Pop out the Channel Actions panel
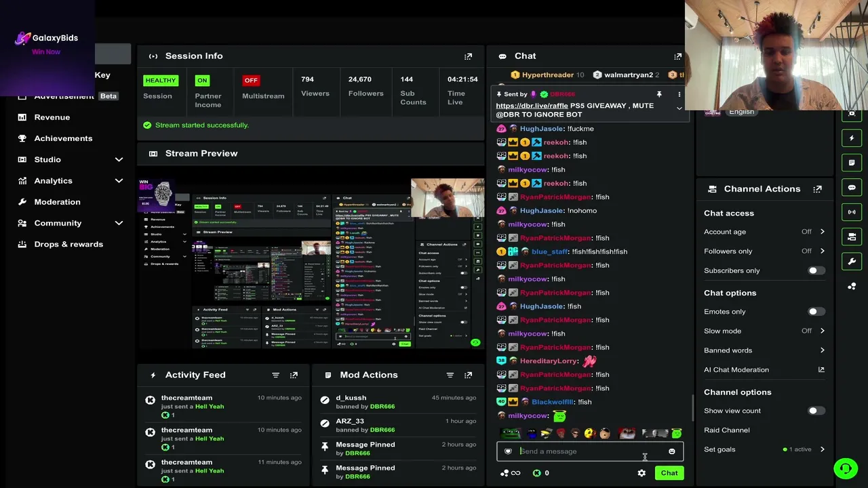The image size is (868, 488). 817,189
